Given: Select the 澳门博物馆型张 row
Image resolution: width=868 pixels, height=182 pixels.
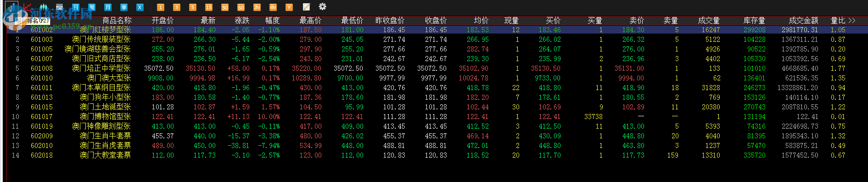Looking at the screenshot, I should [437, 117].
